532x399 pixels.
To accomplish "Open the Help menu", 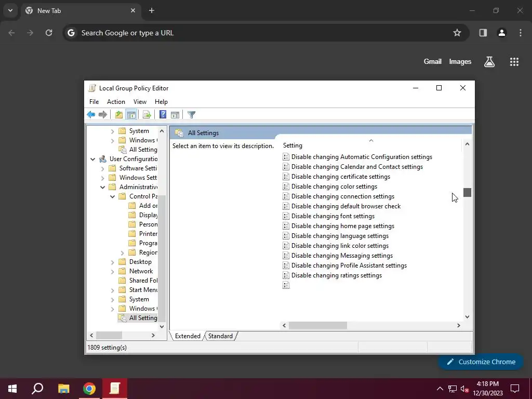I will [161, 102].
